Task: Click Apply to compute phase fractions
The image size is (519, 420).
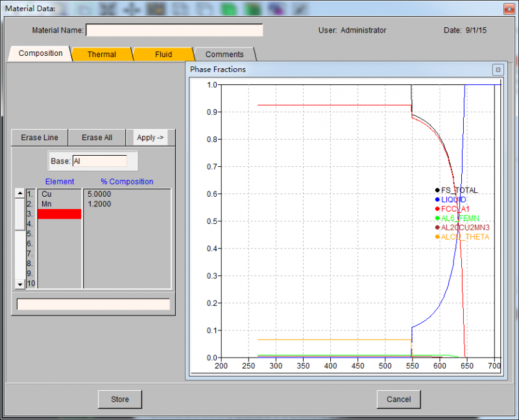Action: pyautogui.click(x=151, y=138)
